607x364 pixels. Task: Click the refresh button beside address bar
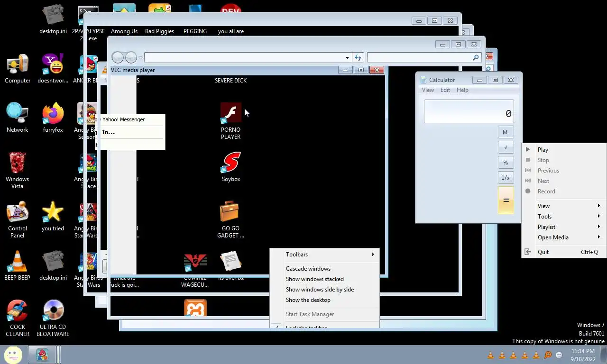(x=358, y=57)
